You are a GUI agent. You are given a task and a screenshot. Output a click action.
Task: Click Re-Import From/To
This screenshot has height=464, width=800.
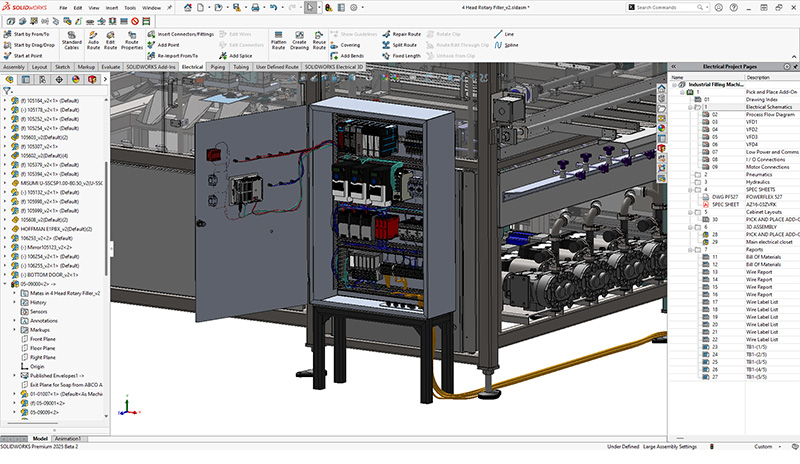pyautogui.click(x=172, y=56)
